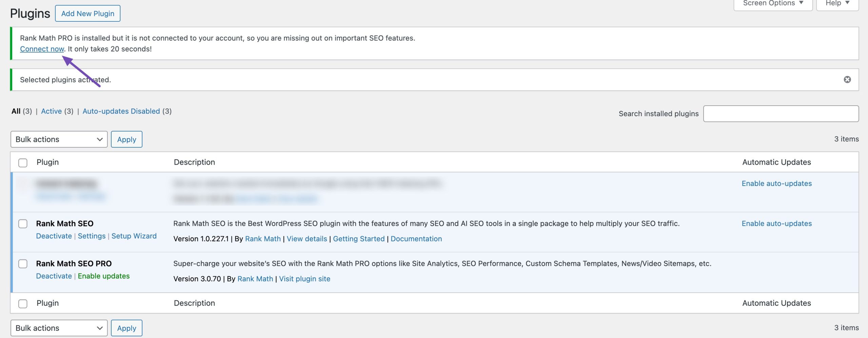Toggle the select-all checkbox in table header
The width and height of the screenshot is (868, 338).
[23, 163]
